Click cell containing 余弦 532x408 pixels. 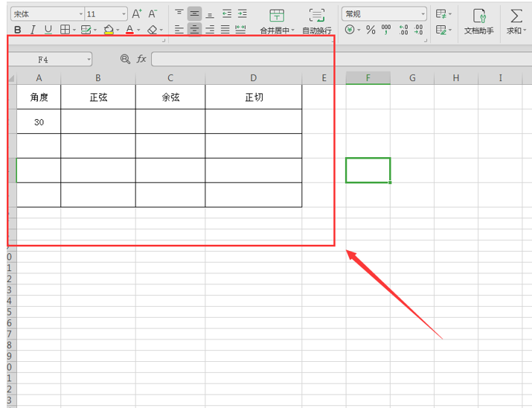click(170, 97)
